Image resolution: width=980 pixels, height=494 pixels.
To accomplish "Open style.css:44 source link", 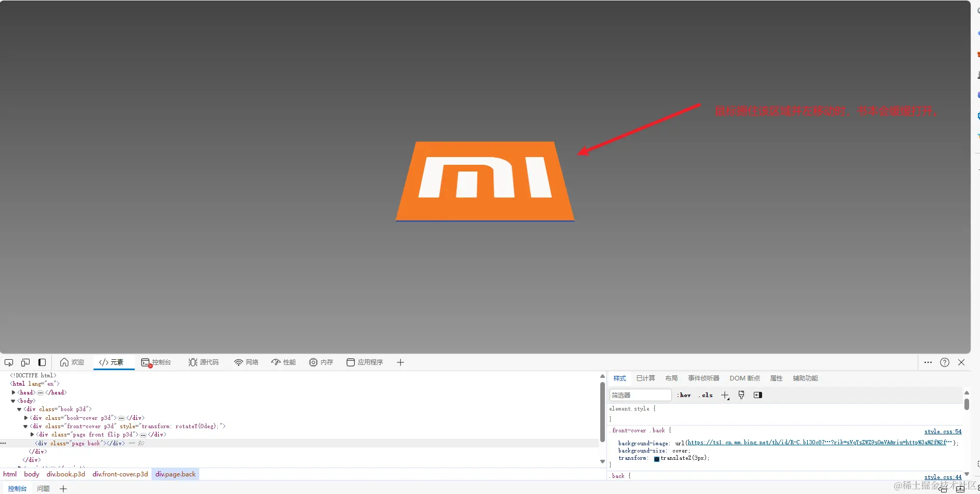I will 943,477.
